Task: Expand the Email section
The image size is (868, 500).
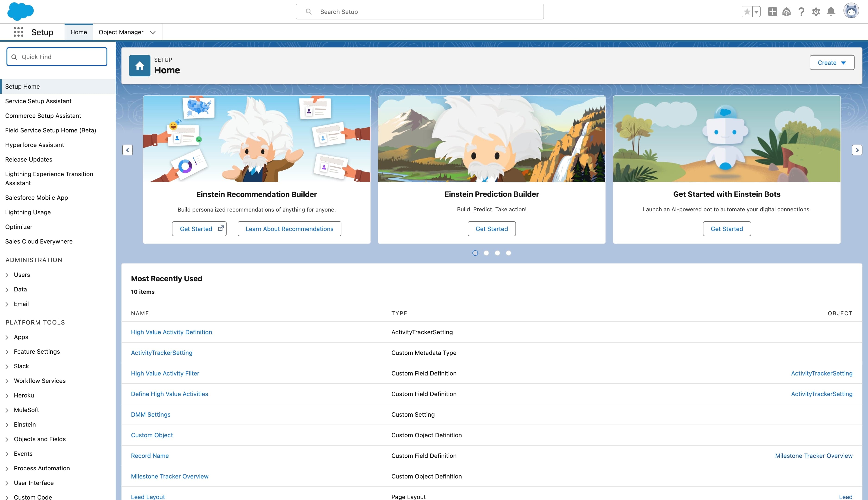Action: tap(7, 304)
